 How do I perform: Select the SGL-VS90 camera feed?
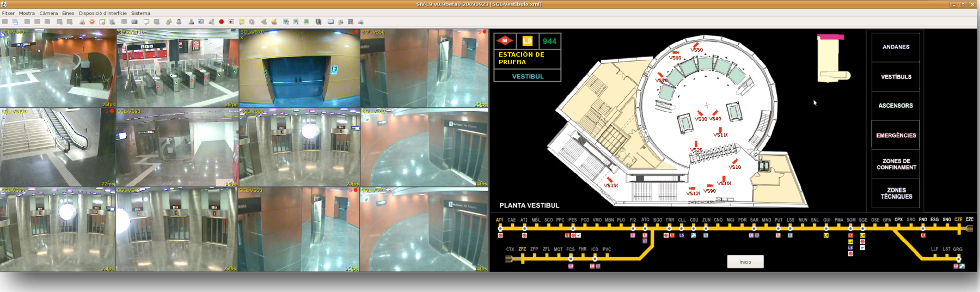[177, 148]
